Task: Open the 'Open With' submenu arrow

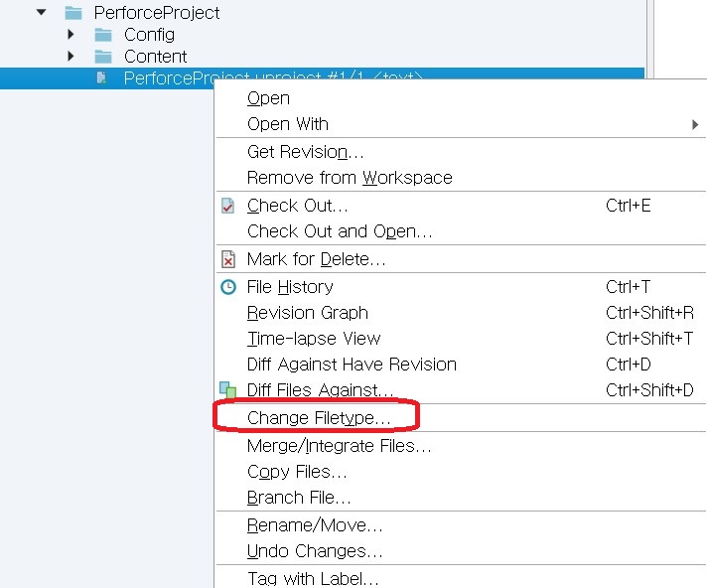Action: (695, 124)
